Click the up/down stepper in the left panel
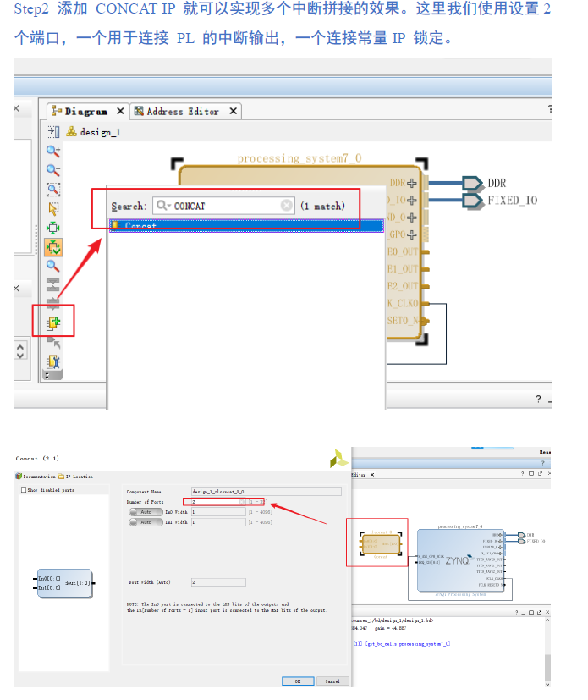Viewport: 588px width, 700px height. (20, 350)
